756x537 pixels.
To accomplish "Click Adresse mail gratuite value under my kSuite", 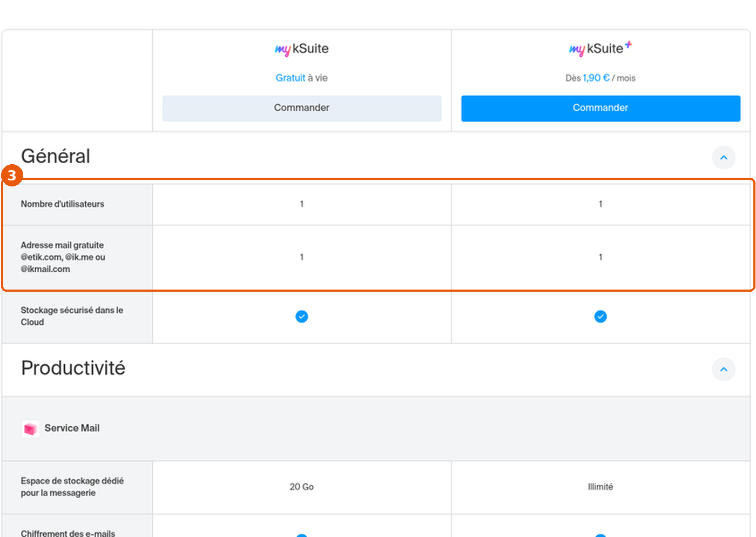I will pyautogui.click(x=302, y=257).
